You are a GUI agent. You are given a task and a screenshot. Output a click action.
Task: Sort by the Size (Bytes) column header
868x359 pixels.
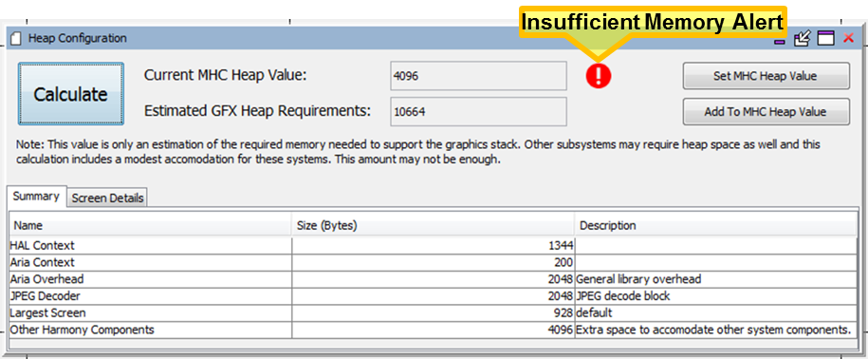(x=433, y=225)
